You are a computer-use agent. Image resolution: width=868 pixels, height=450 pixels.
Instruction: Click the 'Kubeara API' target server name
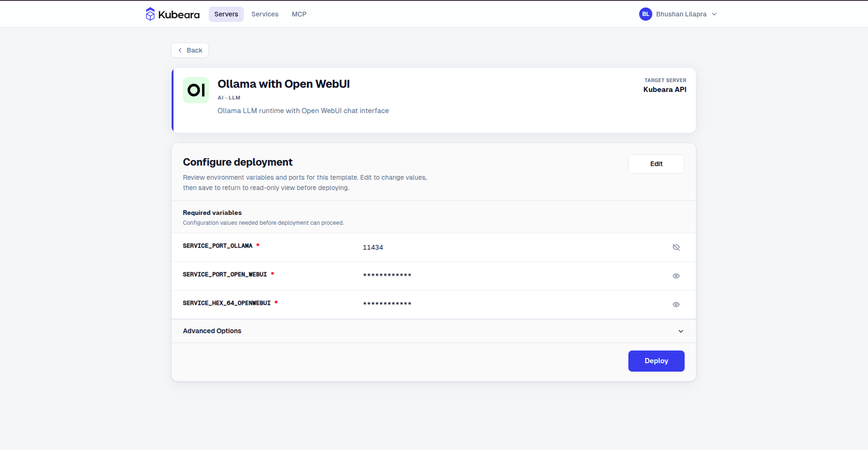click(x=665, y=90)
